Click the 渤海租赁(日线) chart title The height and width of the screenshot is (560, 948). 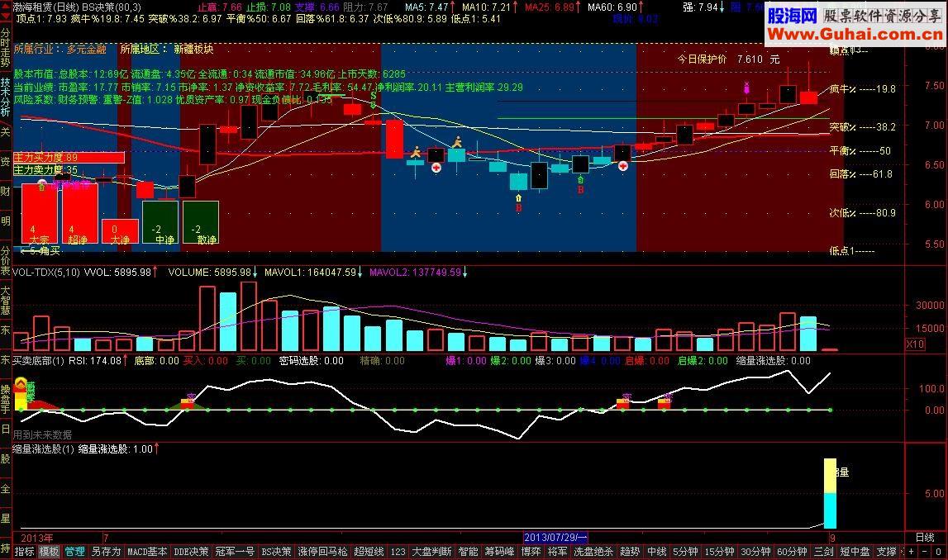coord(46,7)
